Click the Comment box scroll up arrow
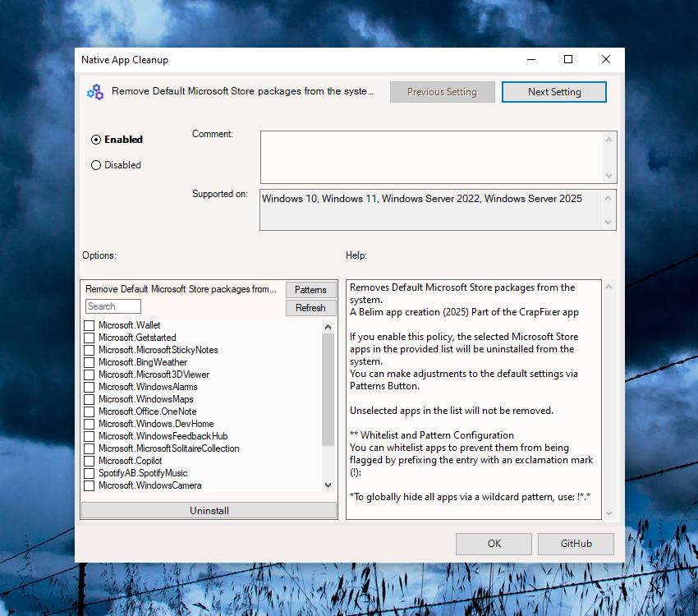This screenshot has width=698, height=616. [609, 140]
